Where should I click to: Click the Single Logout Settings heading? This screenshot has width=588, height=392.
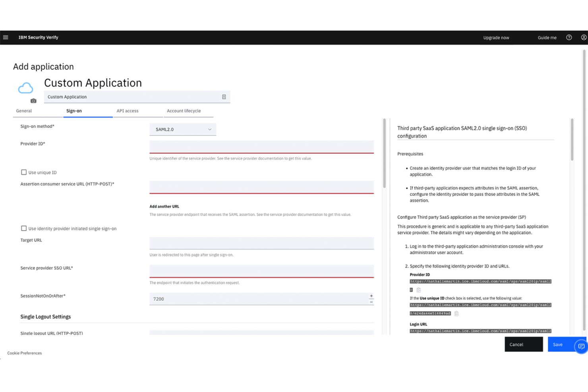click(x=46, y=317)
